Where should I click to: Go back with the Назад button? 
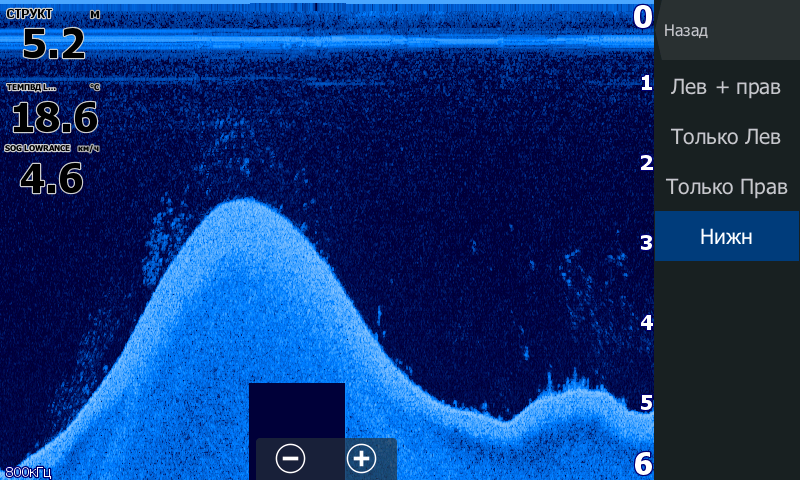686,31
